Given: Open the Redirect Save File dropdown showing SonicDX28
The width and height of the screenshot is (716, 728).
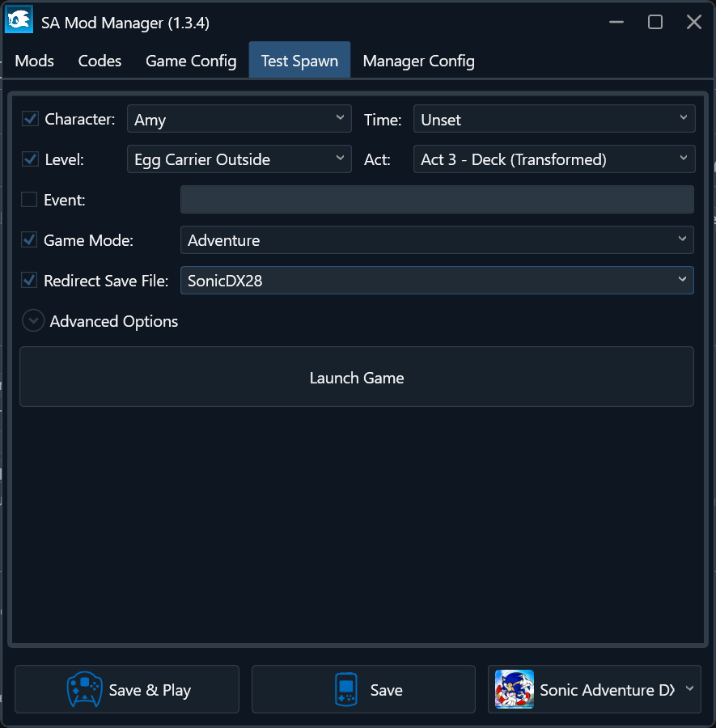Looking at the screenshot, I should tap(436, 281).
